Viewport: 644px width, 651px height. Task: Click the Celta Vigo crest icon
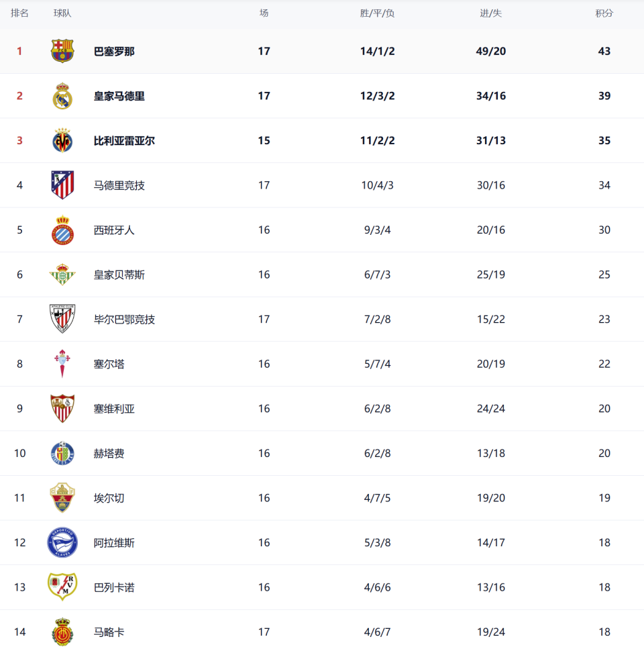coord(62,364)
